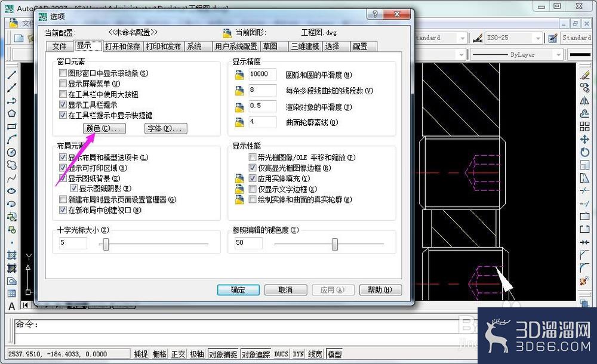Click the New drawing icon in toolbar
Screen dimensions: 597x364
(19, 38)
